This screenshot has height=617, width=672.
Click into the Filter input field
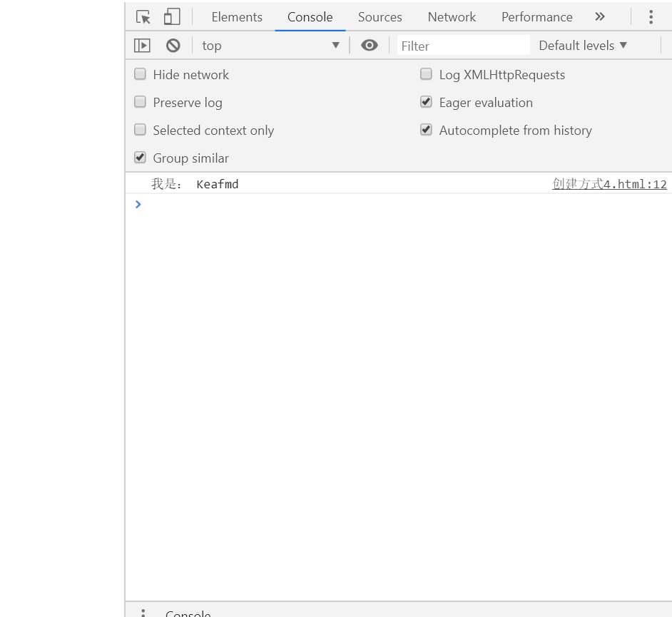[463, 46]
